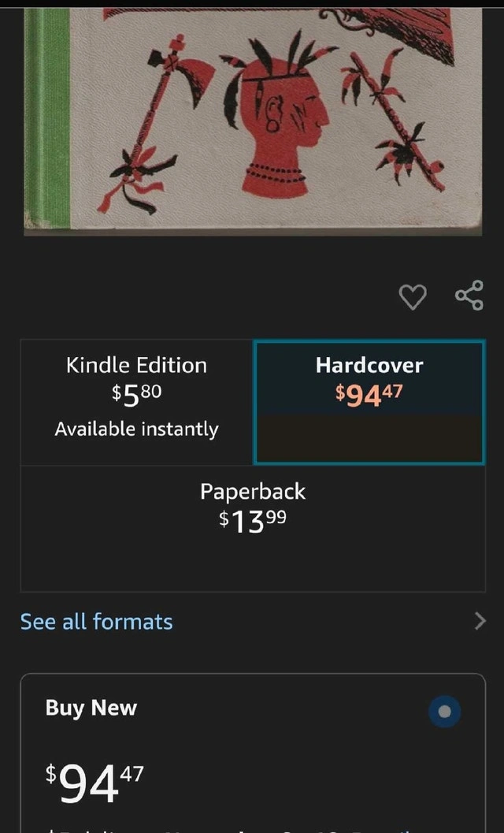Image resolution: width=504 pixels, height=833 pixels.
Task: Expand See all formats using the chevron arrow
Action: pos(480,620)
